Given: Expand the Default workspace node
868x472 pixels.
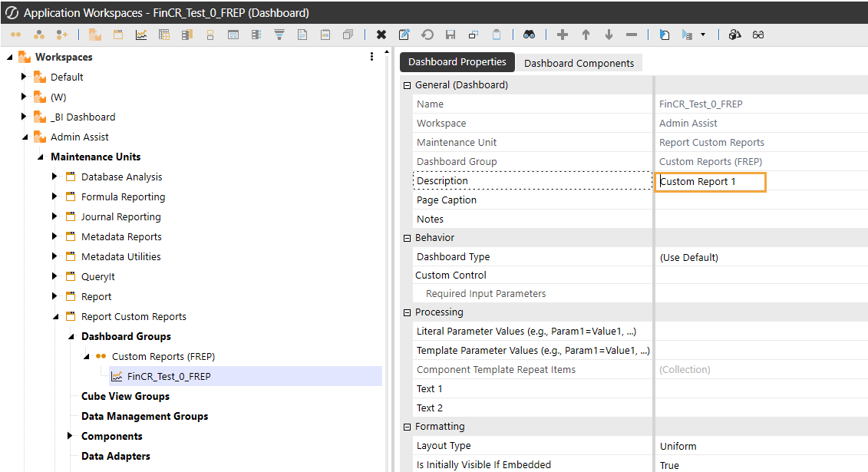Looking at the screenshot, I should 24,77.
